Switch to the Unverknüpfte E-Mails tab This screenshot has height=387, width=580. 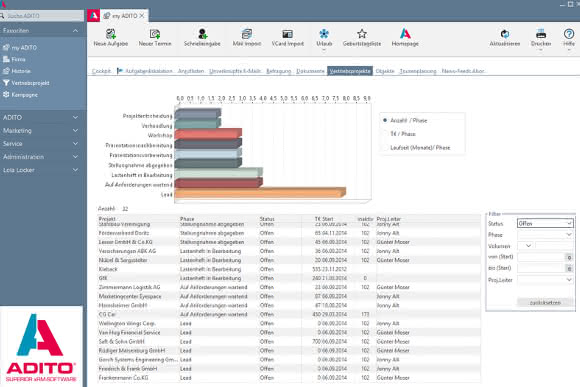235,71
